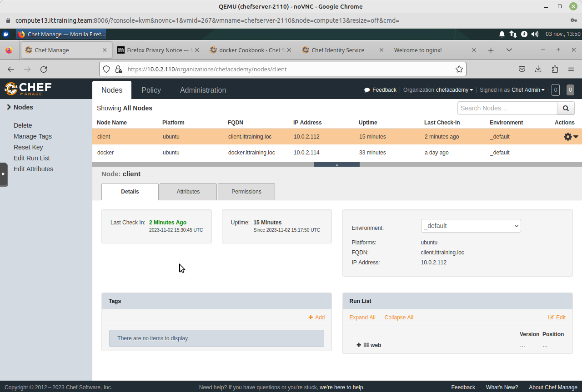The width and height of the screenshot is (582, 392).
Task: Click Edit Run List in sidebar
Action: click(x=32, y=158)
